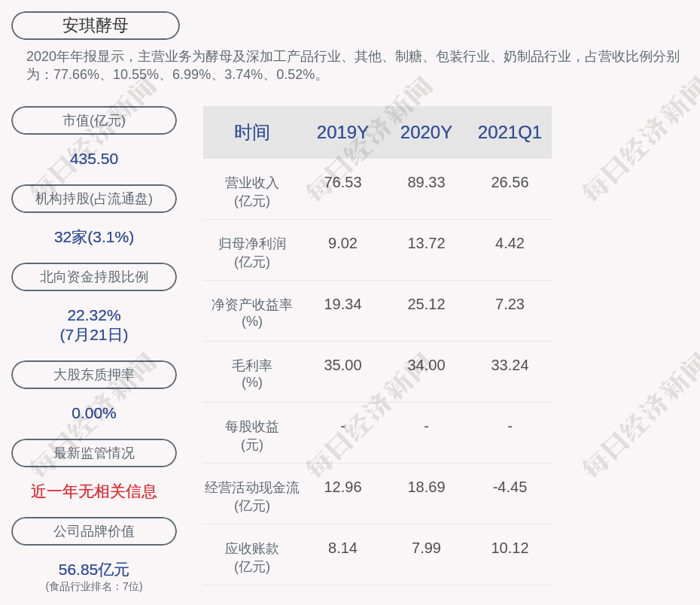The width and height of the screenshot is (700, 605).
Task: Click the red 近一年无相关信息 text
Action: (x=94, y=491)
